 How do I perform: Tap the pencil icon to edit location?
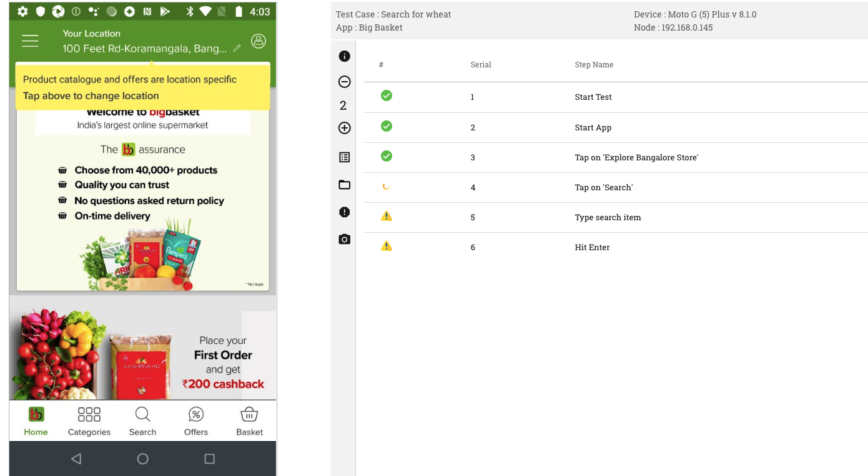click(237, 48)
